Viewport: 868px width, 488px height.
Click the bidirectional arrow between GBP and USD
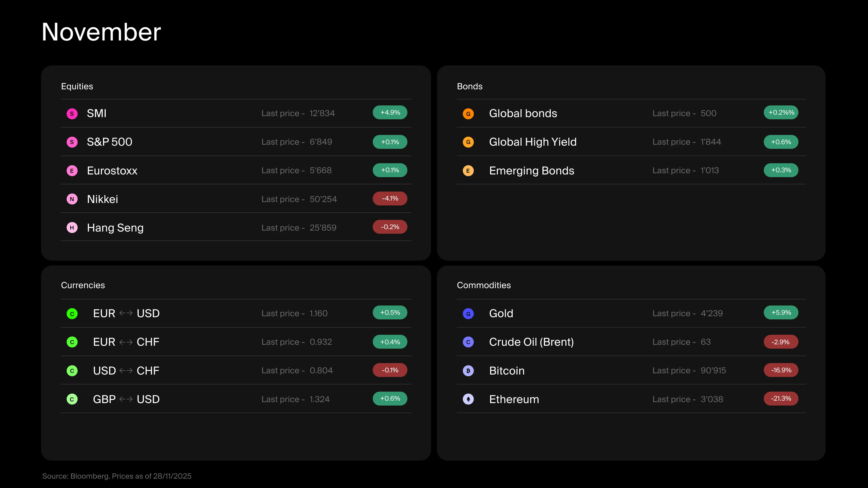(126, 399)
